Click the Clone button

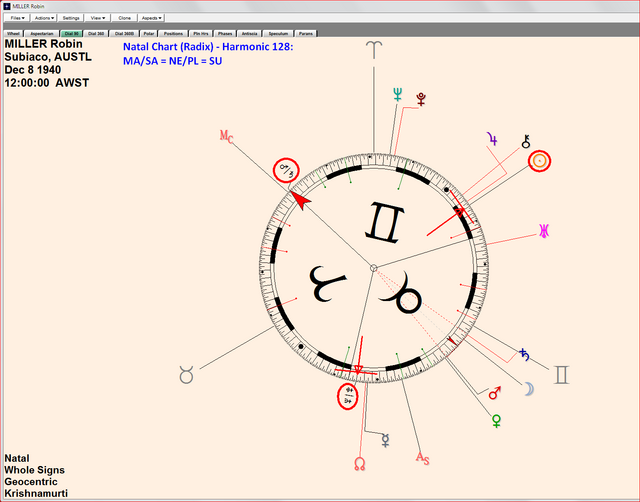tap(124, 18)
